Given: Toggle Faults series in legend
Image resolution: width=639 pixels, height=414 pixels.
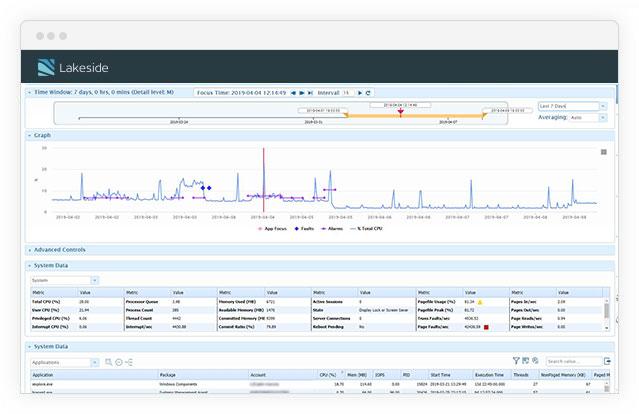Looking at the screenshot, I should point(304,229).
